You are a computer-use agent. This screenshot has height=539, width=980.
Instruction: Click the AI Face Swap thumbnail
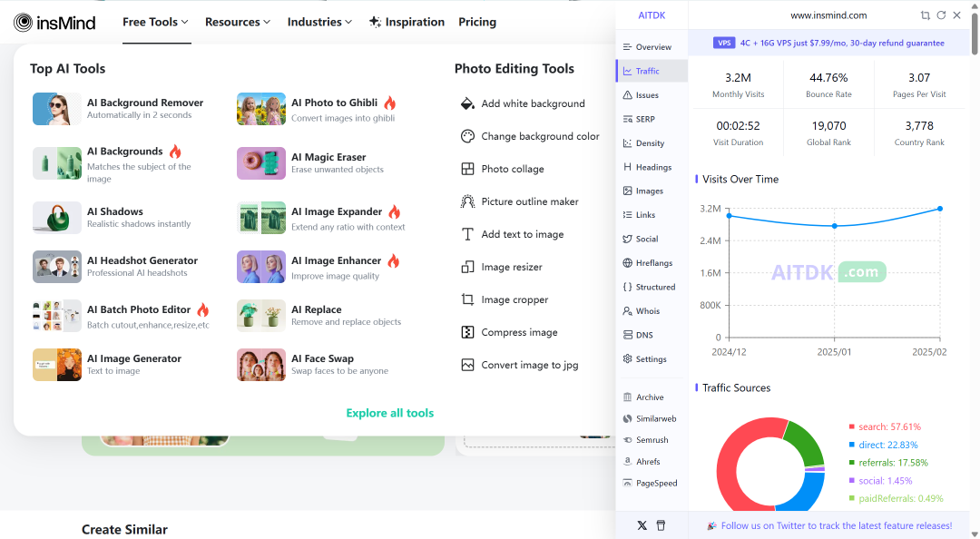pos(261,365)
